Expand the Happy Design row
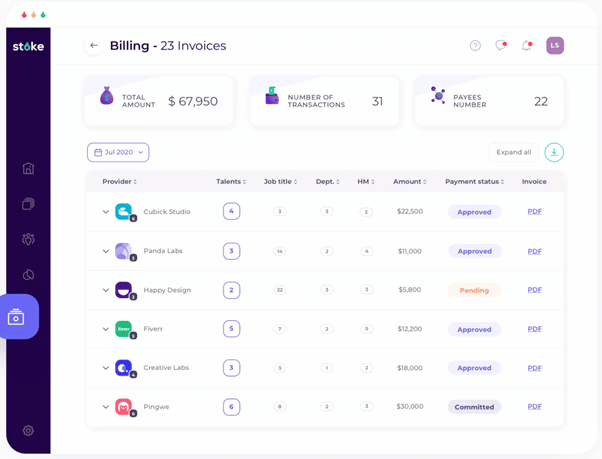602x459 pixels. pos(106,290)
